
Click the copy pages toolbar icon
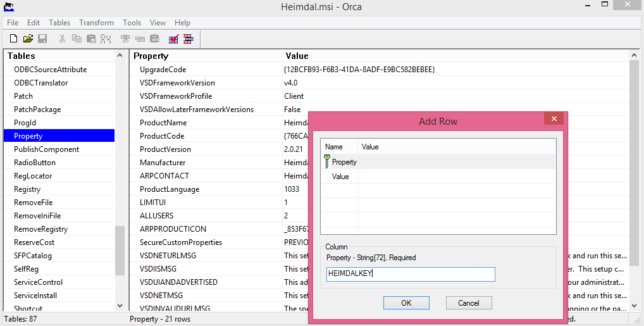[77, 39]
